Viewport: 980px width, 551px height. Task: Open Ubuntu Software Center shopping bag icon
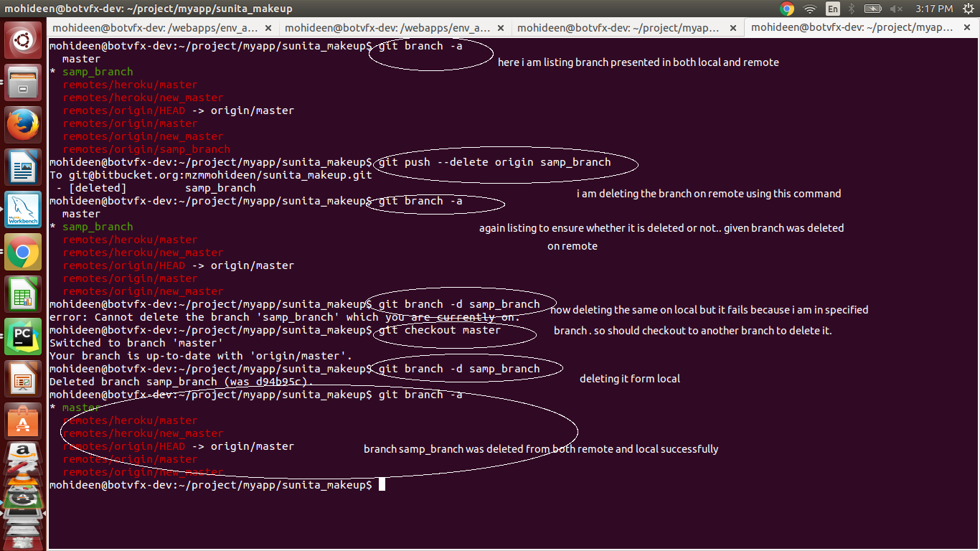[24, 421]
